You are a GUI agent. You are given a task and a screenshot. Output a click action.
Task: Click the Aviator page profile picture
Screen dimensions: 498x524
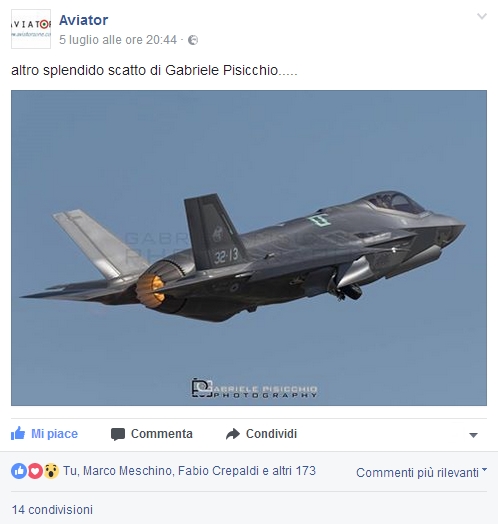31,29
